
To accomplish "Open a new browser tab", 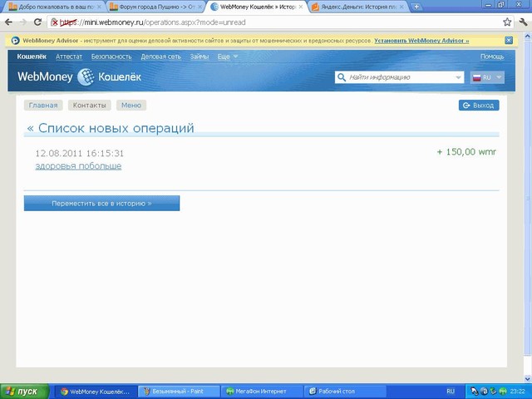I will point(416,7).
